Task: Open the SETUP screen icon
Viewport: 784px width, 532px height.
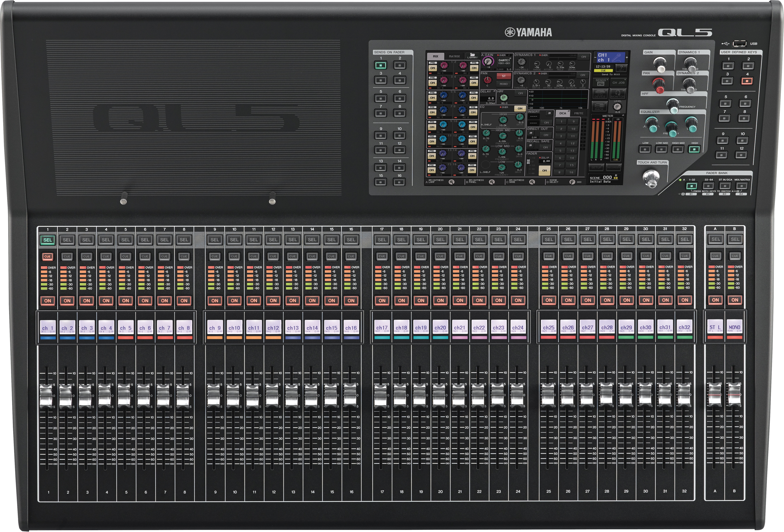Action: point(596,167)
